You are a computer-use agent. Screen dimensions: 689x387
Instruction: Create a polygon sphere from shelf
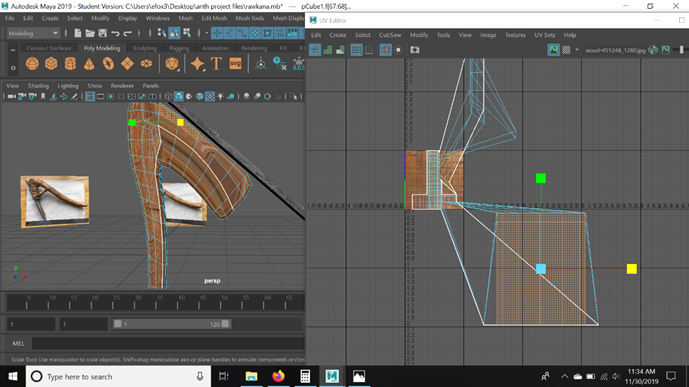(x=32, y=64)
